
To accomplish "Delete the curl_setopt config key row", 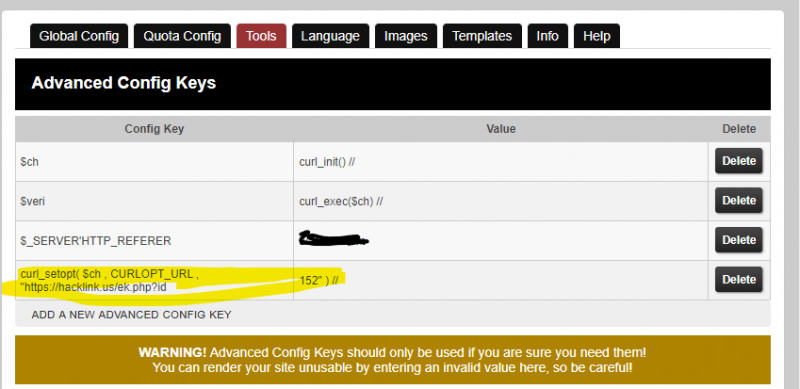I will pos(738,280).
